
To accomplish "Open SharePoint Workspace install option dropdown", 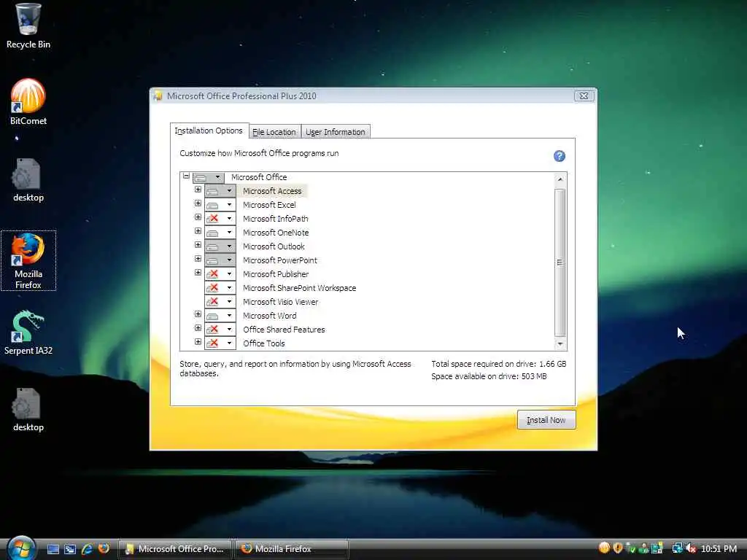I will click(220, 288).
